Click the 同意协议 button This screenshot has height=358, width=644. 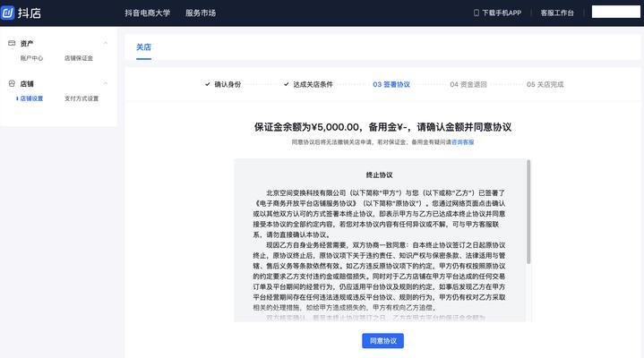point(382,340)
